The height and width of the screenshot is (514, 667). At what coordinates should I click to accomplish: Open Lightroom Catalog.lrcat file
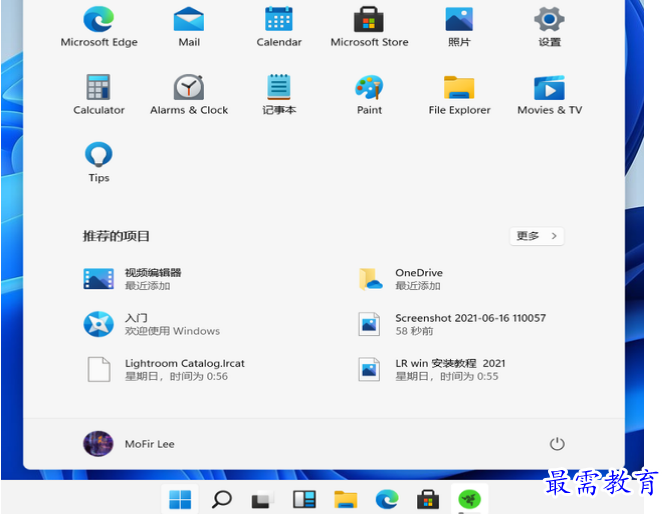pos(165,369)
